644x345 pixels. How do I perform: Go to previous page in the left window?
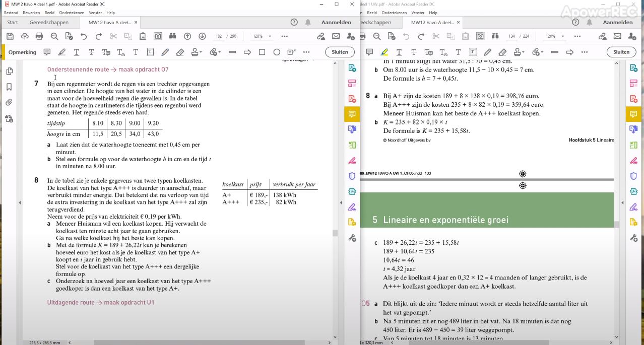[x=187, y=36]
